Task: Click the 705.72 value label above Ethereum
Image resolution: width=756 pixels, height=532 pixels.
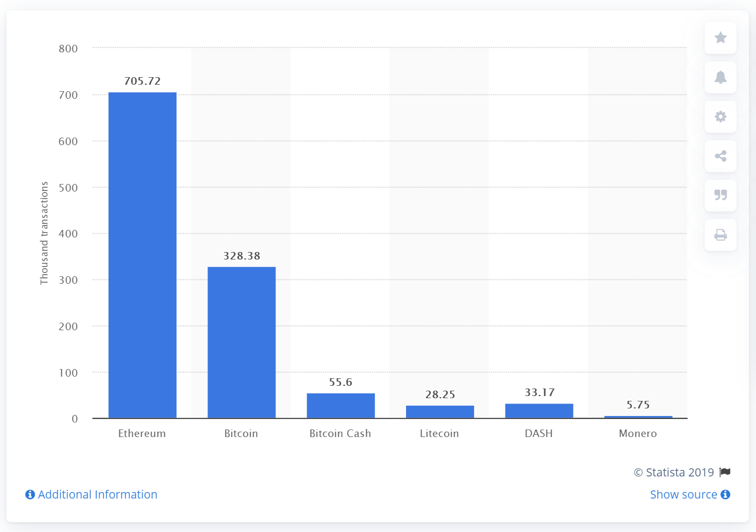Action: point(142,81)
